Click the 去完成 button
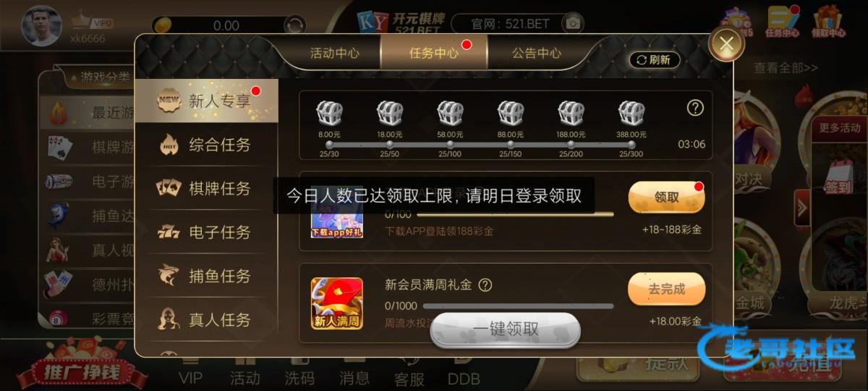The height and width of the screenshot is (391, 868). coord(666,289)
